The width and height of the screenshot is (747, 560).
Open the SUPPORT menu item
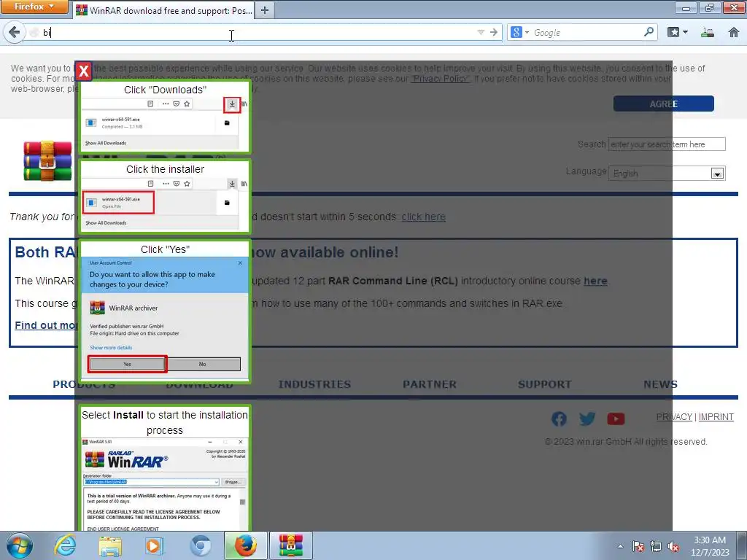coord(544,384)
